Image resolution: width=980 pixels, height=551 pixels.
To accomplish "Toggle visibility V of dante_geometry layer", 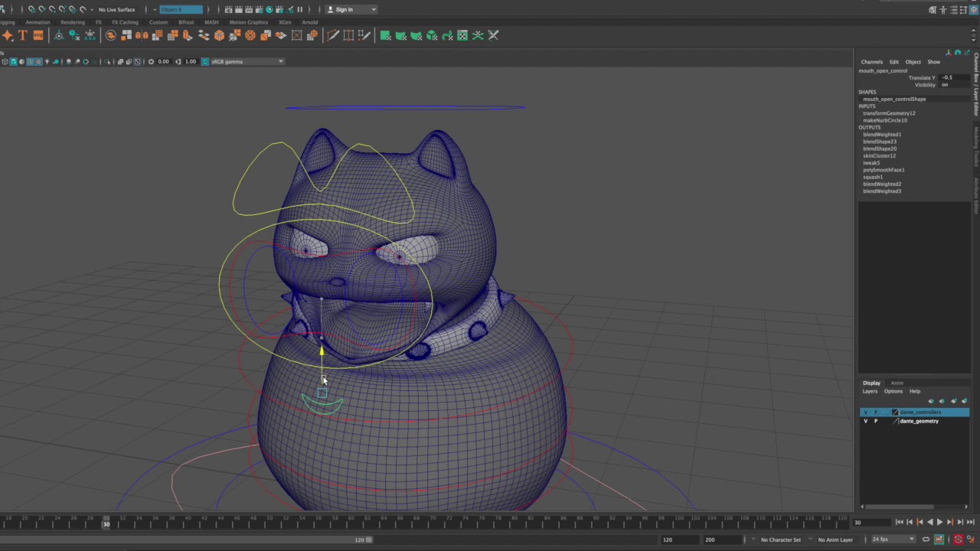I will (866, 421).
